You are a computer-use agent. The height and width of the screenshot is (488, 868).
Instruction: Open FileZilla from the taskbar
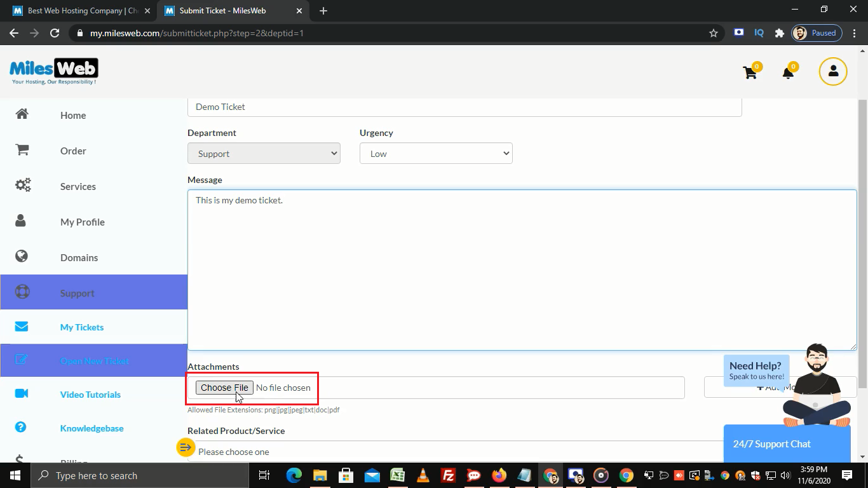(448, 475)
